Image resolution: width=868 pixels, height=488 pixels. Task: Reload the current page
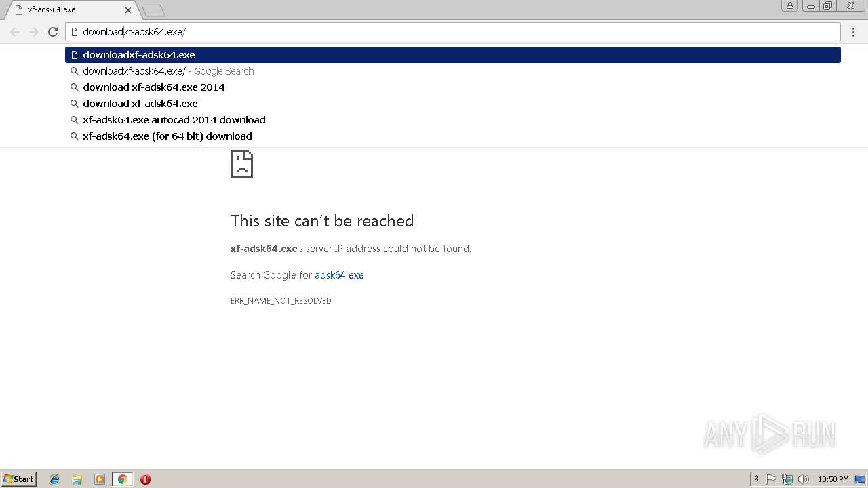coord(53,32)
